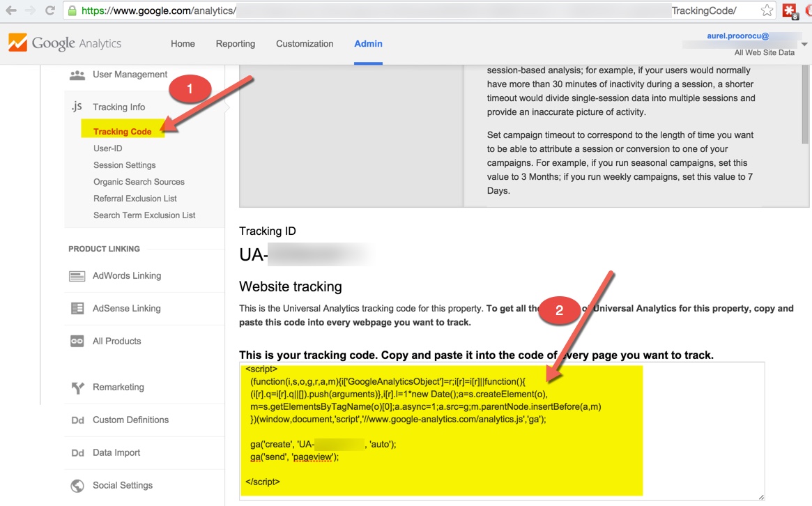Click the User Management people icon

coord(77,75)
